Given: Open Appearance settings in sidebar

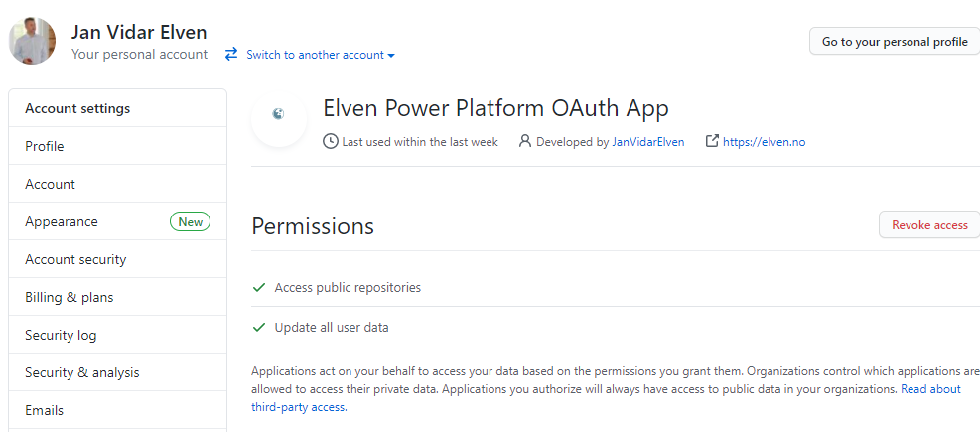Looking at the screenshot, I should click(117, 221).
